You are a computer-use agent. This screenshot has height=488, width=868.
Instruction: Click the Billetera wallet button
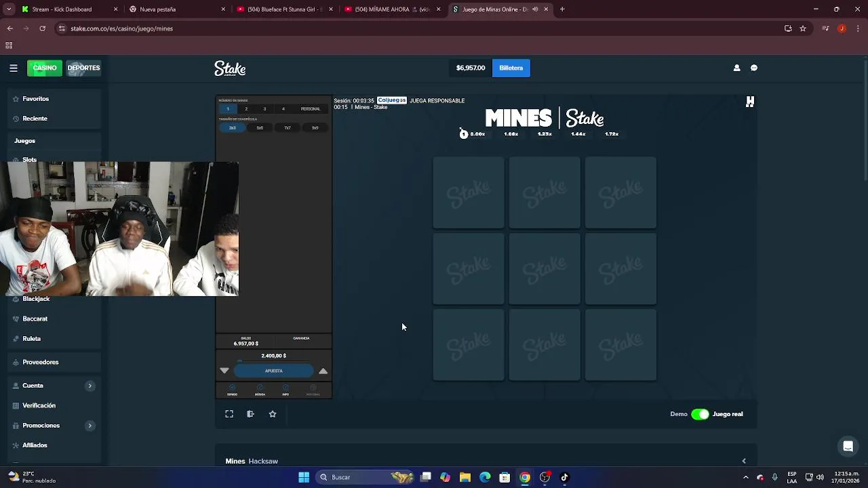[511, 68]
